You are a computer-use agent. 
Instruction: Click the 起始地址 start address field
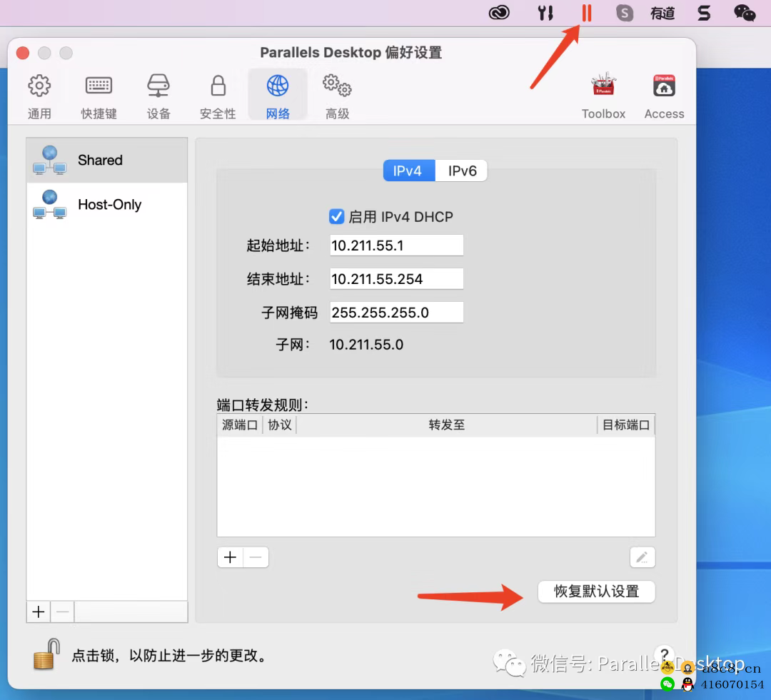pos(396,245)
